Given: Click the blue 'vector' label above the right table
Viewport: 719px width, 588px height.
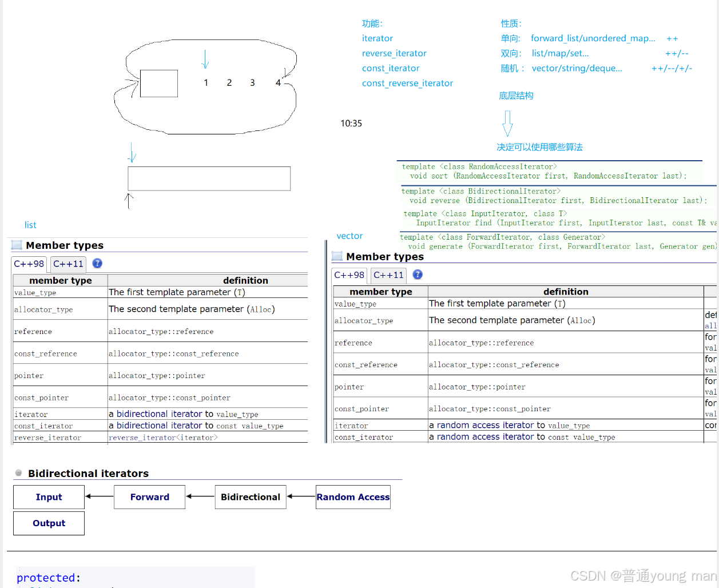Looking at the screenshot, I should [x=349, y=236].
